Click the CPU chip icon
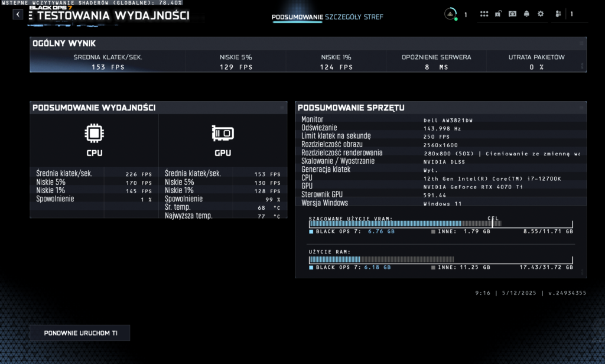 [95, 134]
